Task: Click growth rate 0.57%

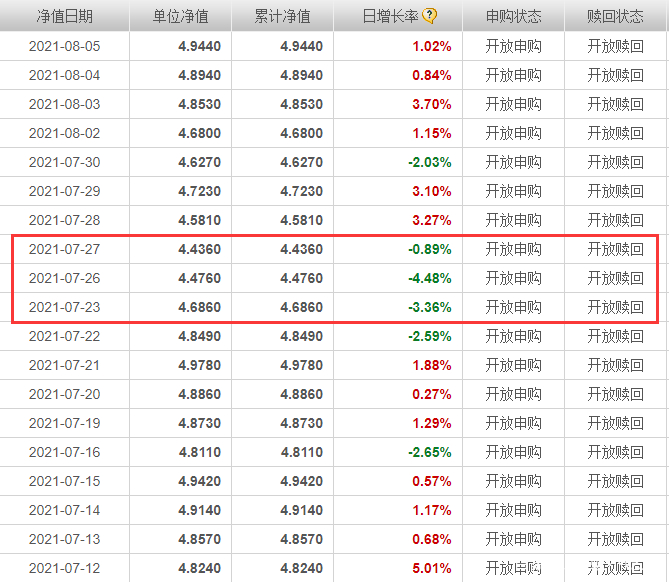Action: point(432,481)
